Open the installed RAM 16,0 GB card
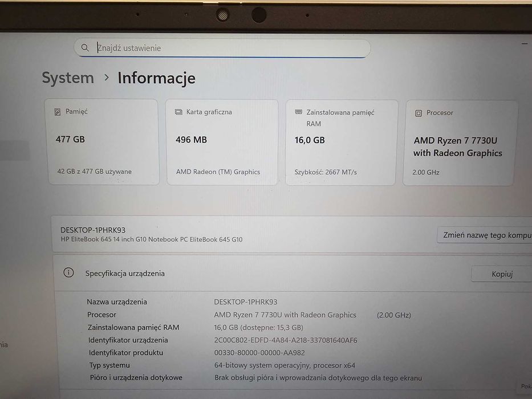 coord(342,142)
